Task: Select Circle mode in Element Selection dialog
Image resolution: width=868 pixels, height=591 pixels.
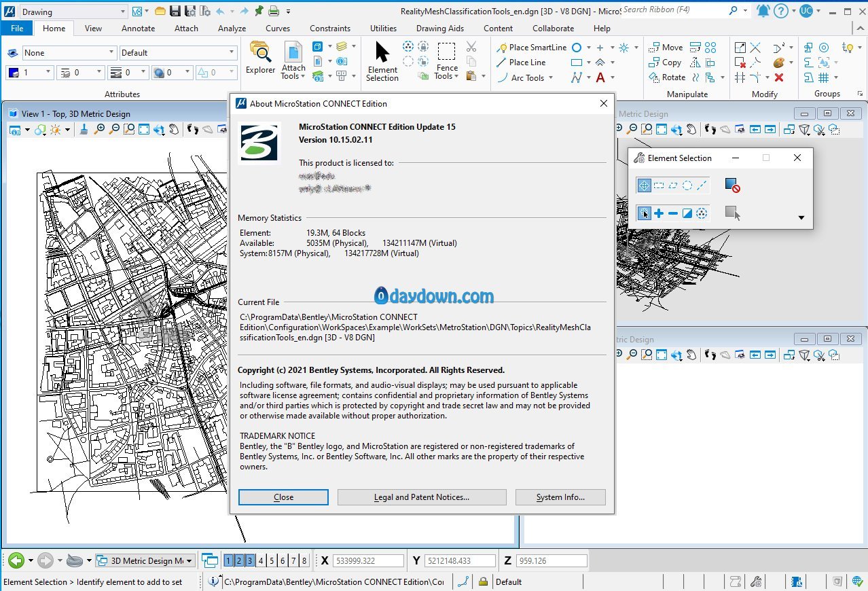Action: point(687,185)
